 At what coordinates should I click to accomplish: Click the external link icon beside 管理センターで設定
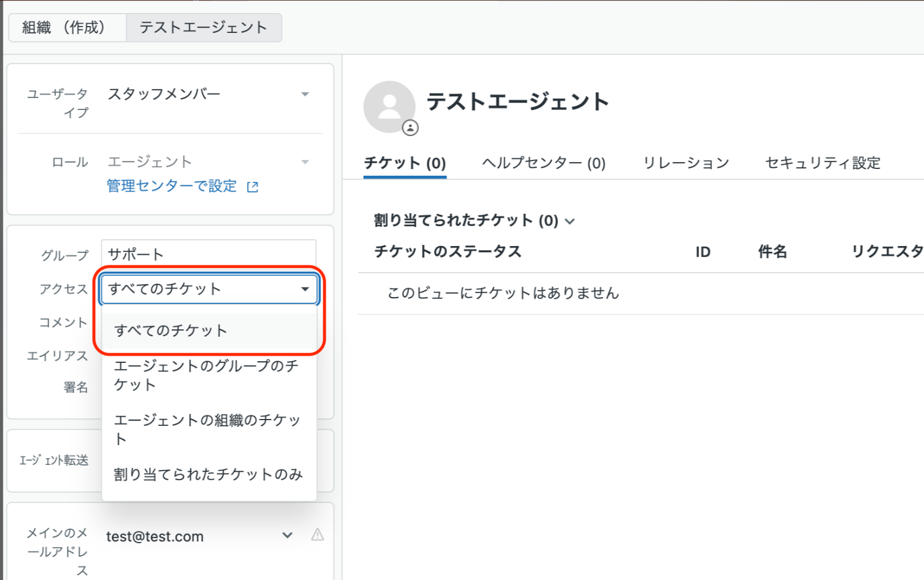point(253,187)
